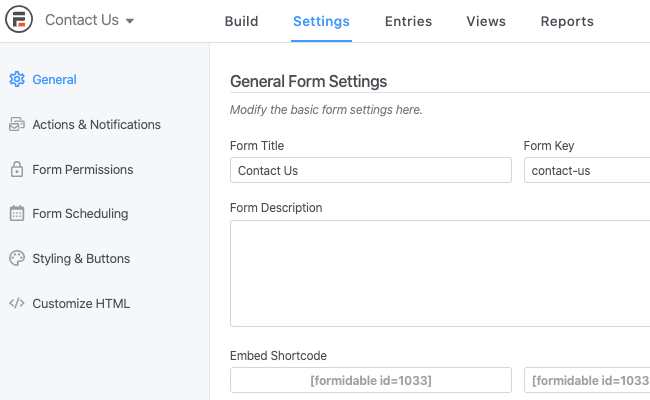Click the Styling & Buttons palette icon
650x400 pixels.
click(16, 259)
